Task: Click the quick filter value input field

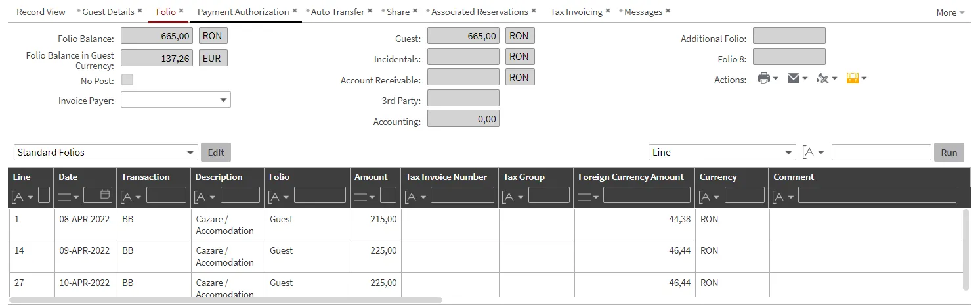Action: (881, 152)
